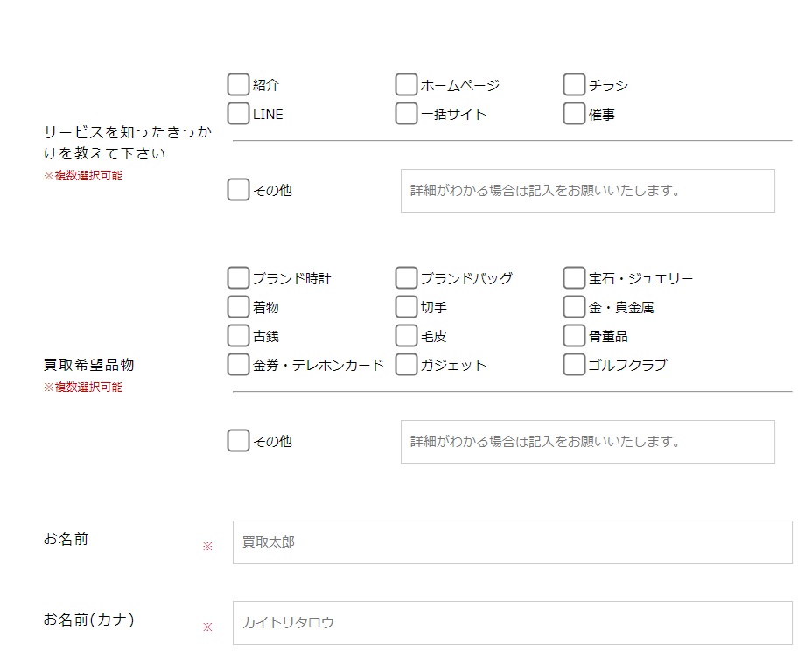Focus the お名前 input field
Image resolution: width=812 pixels, height=658 pixels.
pos(513,542)
